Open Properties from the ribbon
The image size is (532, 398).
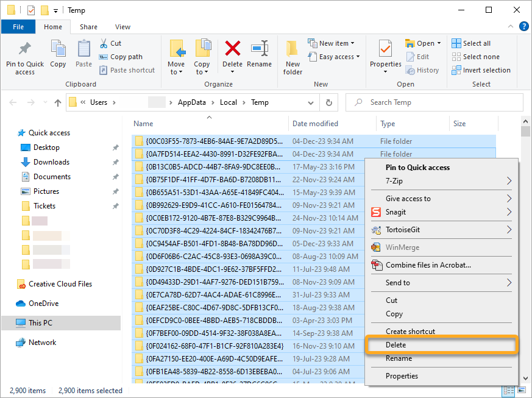tap(385, 54)
